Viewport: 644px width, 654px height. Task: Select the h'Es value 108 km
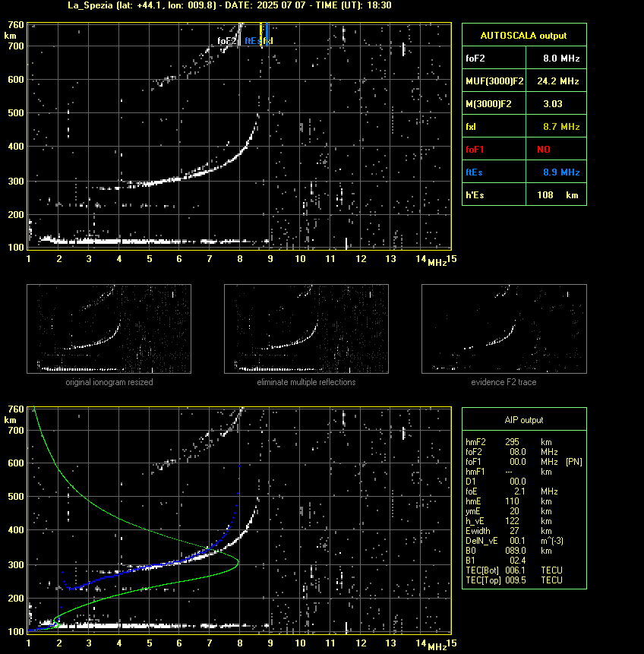(x=557, y=195)
